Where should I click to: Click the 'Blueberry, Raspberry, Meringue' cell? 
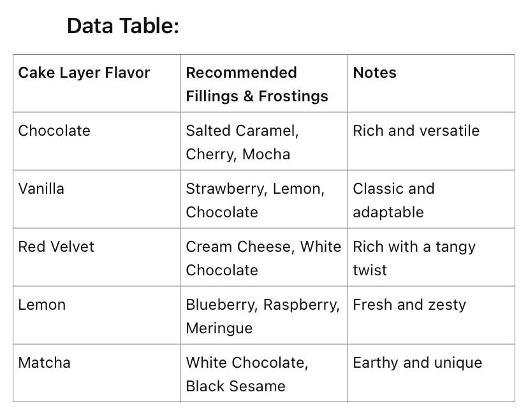262,316
